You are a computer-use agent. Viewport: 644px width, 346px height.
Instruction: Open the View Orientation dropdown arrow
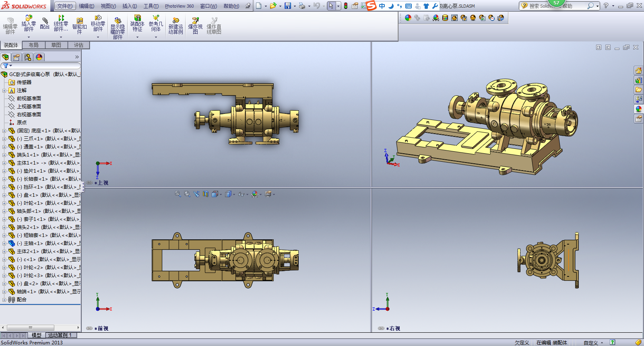click(x=221, y=194)
